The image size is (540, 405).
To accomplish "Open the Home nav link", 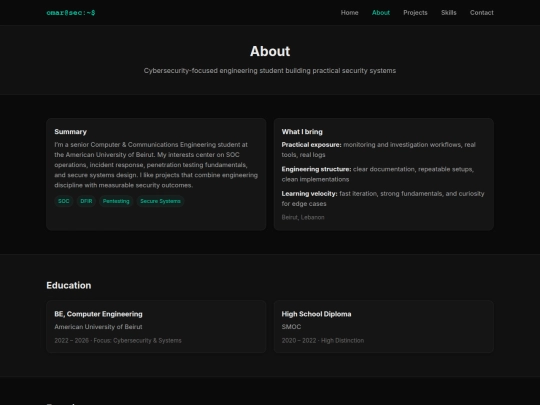I will coord(349,13).
